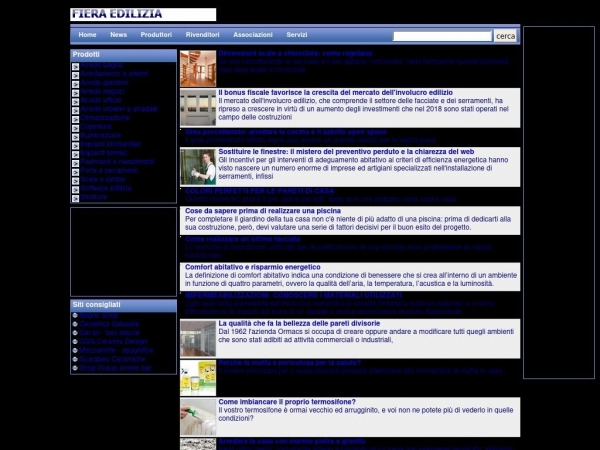600x450 pixels.
Task: Click the arrow icon beside Arredo negozi
Action: 75,93
